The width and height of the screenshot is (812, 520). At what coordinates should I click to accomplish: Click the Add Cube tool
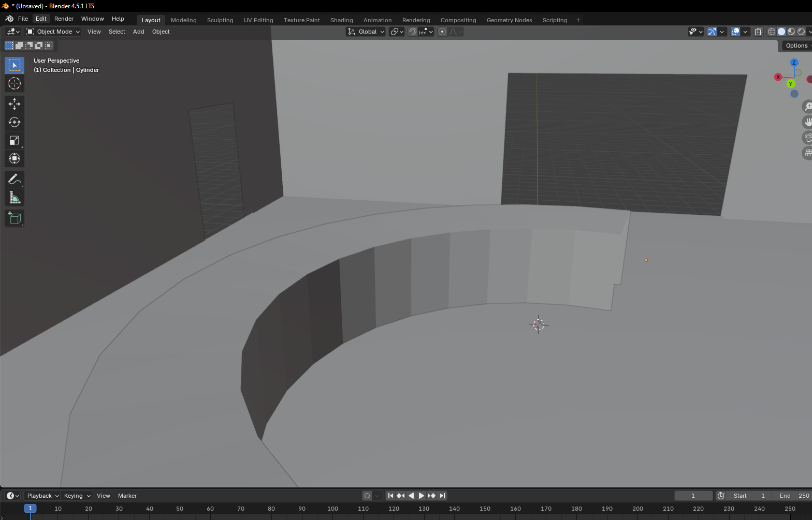pos(14,218)
